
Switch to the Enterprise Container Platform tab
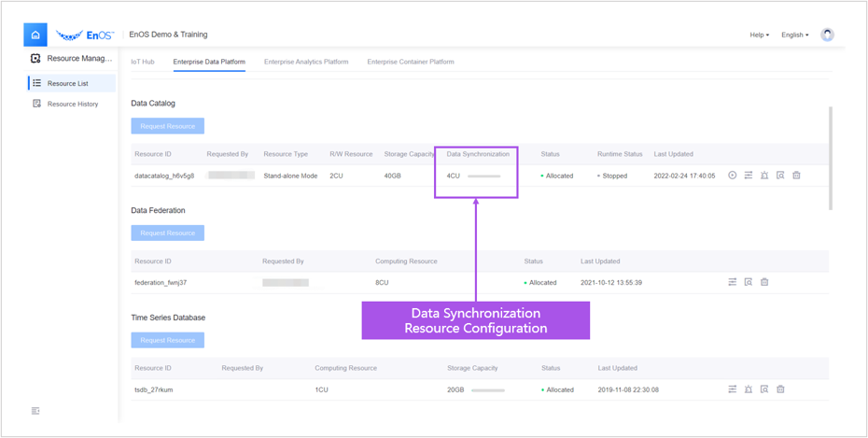(x=411, y=63)
